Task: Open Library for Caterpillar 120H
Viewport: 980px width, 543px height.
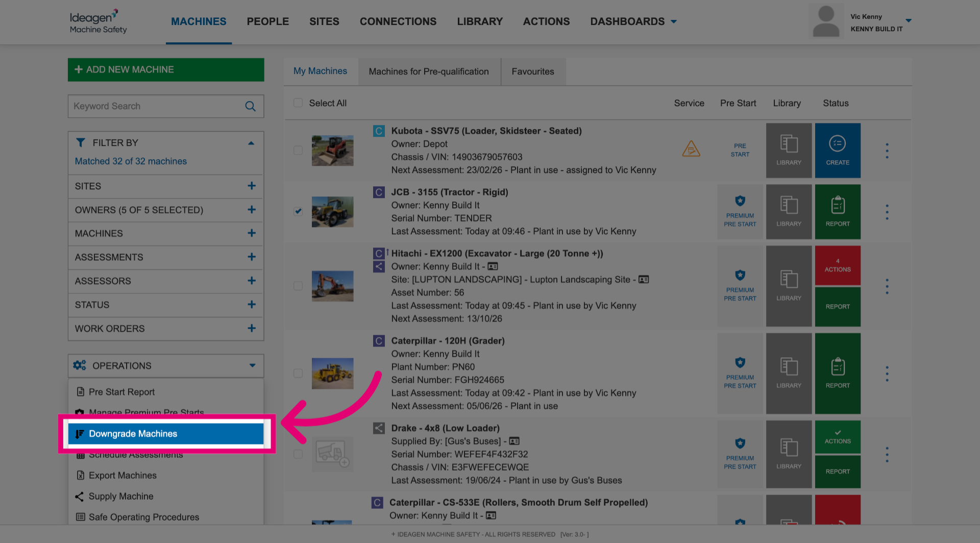Action: click(789, 373)
